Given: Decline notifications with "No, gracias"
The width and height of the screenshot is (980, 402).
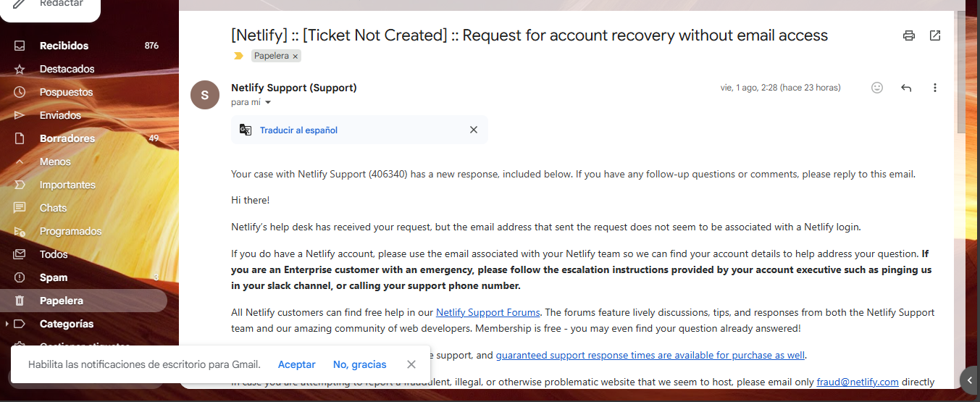Looking at the screenshot, I should coord(359,364).
